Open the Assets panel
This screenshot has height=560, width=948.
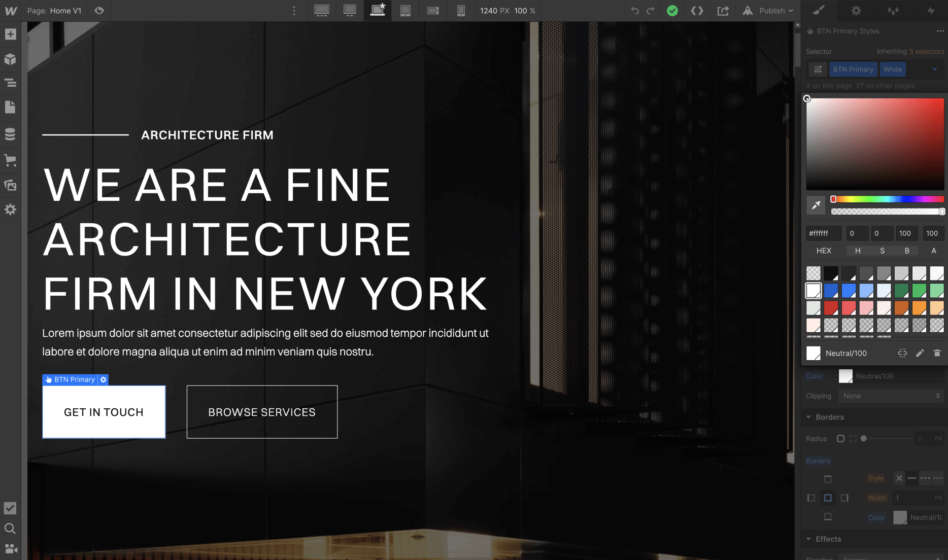11,185
